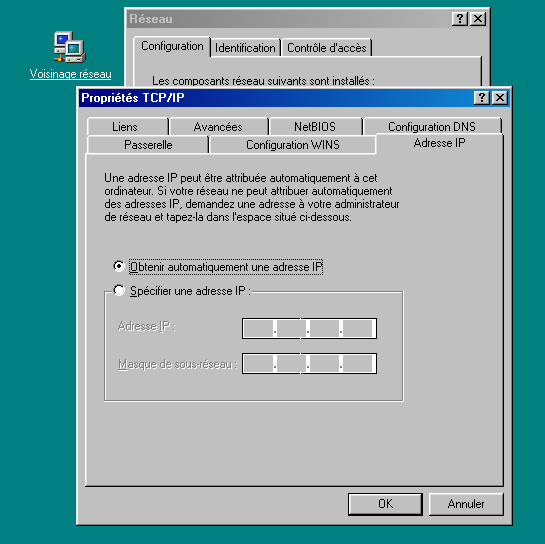
Task: Switch to Identification tab in Réseau
Action: 245,48
